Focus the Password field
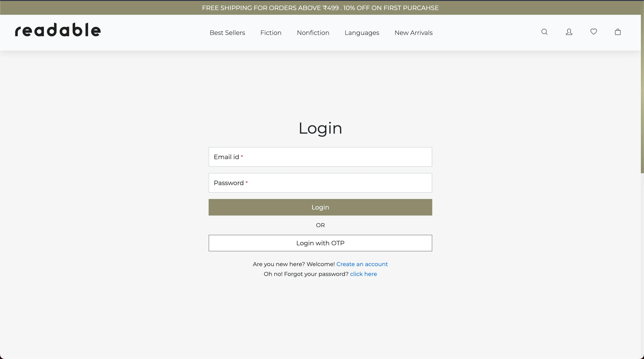The height and width of the screenshot is (359, 644). pyautogui.click(x=320, y=183)
